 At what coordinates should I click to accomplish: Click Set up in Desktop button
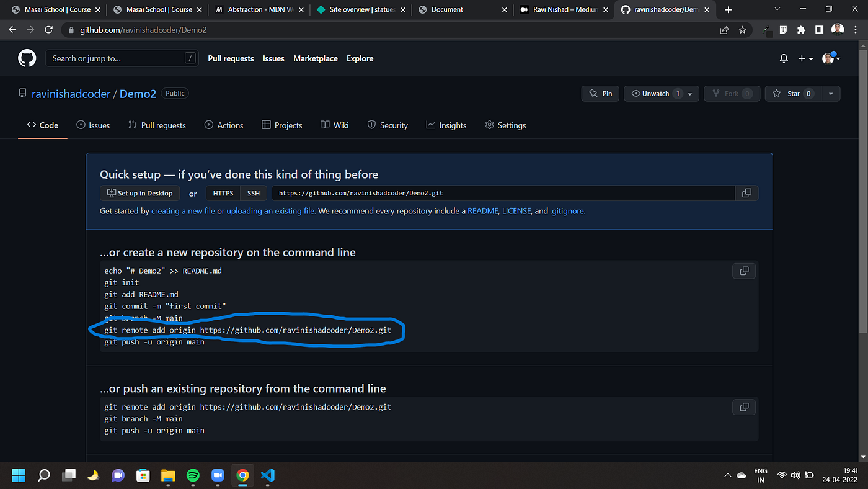pos(140,193)
